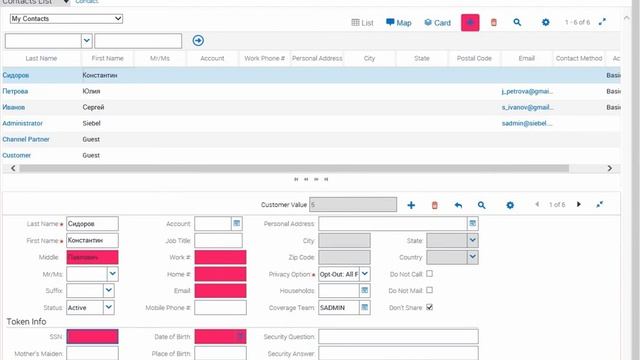The width and height of the screenshot is (640, 360).
Task: Maximize the contact form applet
Action: (599, 204)
